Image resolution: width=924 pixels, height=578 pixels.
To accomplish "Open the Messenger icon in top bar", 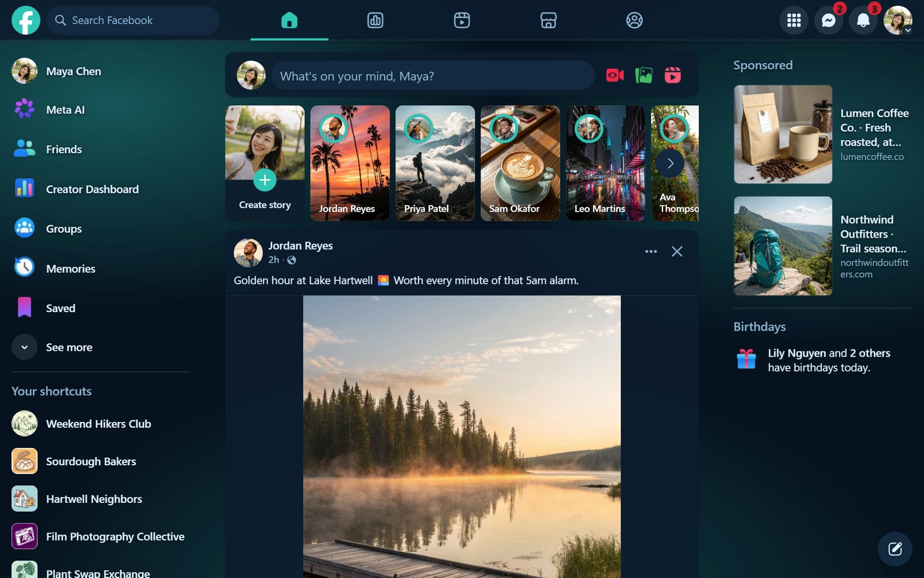I will click(x=829, y=20).
